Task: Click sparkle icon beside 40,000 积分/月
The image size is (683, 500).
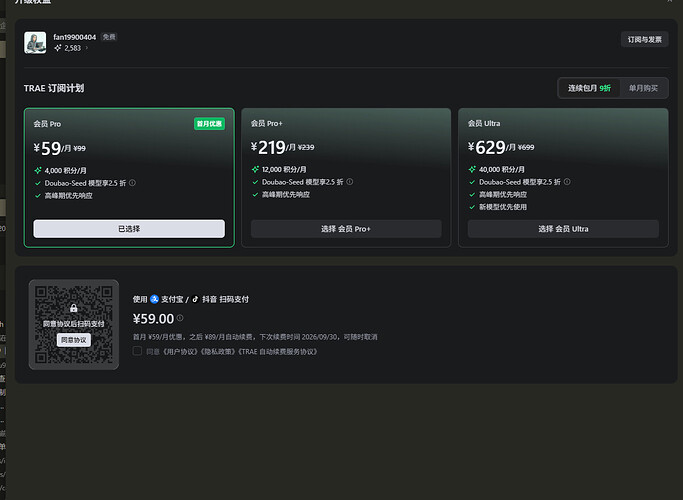Action: pyautogui.click(x=472, y=169)
